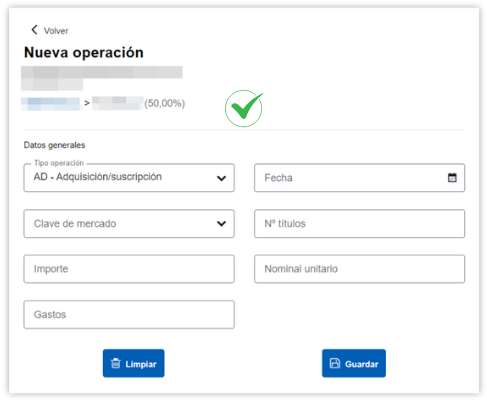The image size is (487, 401).
Task: Open the Clave de mercado select field
Action: tap(129, 224)
